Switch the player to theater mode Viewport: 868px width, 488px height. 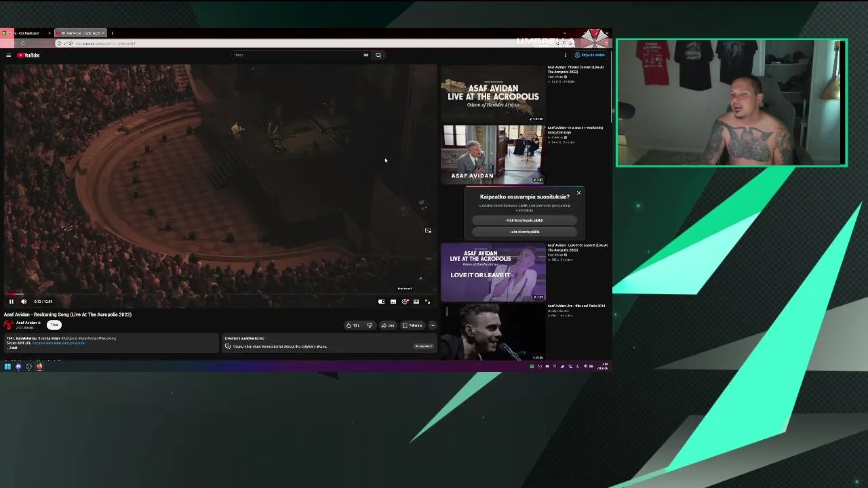coord(416,302)
